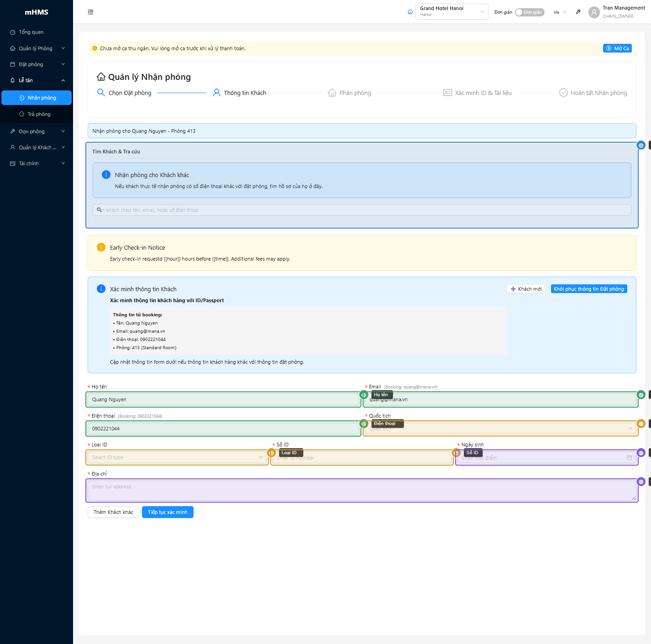
Task: Click the calendar icon in Ngày sinh field
Action: [x=629, y=458]
